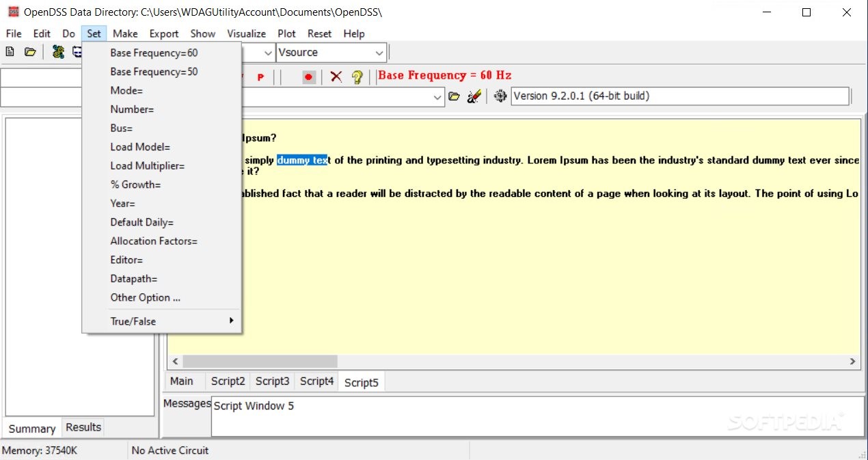Choose Load Model= option
The width and height of the screenshot is (868, 460).
tap(161, 147)
